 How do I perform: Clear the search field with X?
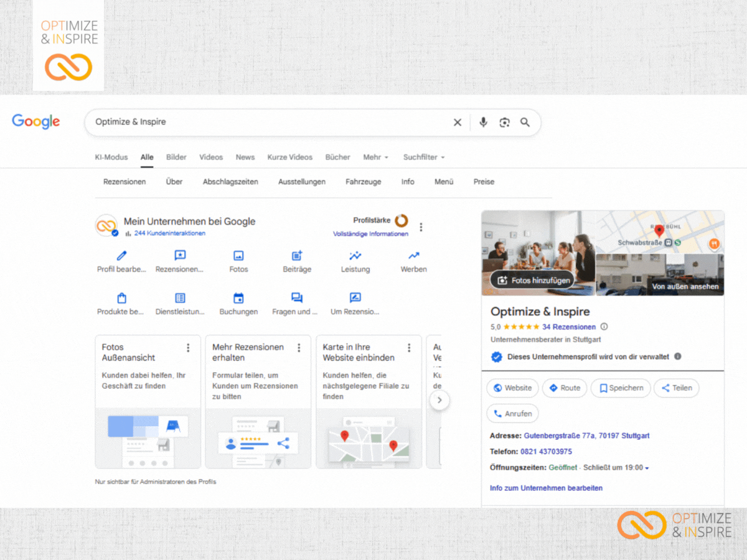click(458, 123)
